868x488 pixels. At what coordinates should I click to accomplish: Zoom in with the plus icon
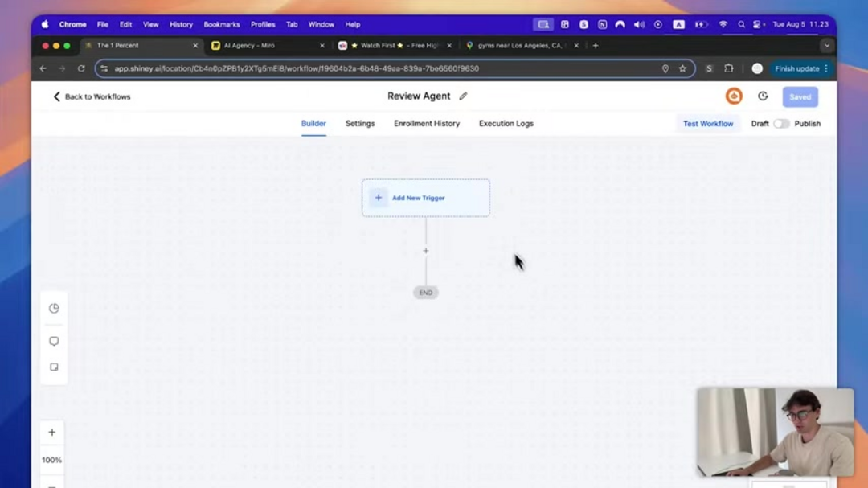(x=52, y=433)
